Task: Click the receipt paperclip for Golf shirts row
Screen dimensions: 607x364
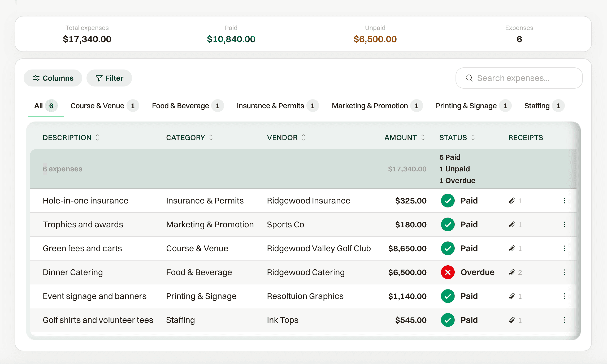Action: 512,320
